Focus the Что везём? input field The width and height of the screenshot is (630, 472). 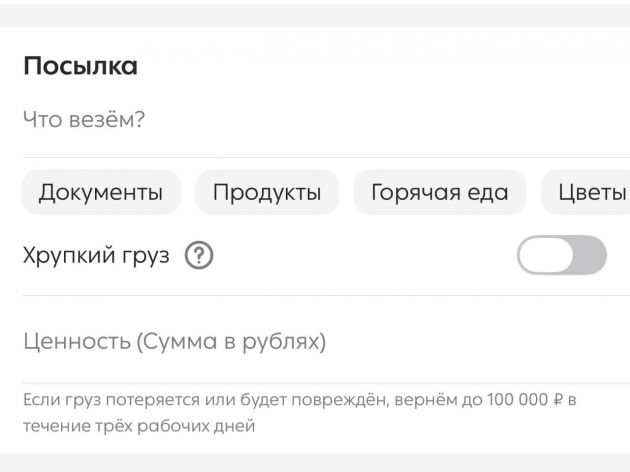coord(326,119)
